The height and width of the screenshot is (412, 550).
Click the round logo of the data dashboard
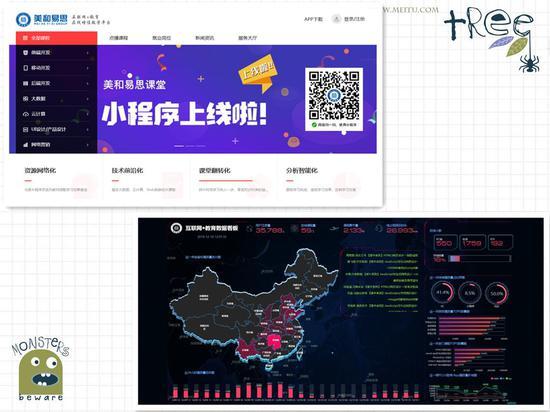(176, 228)
